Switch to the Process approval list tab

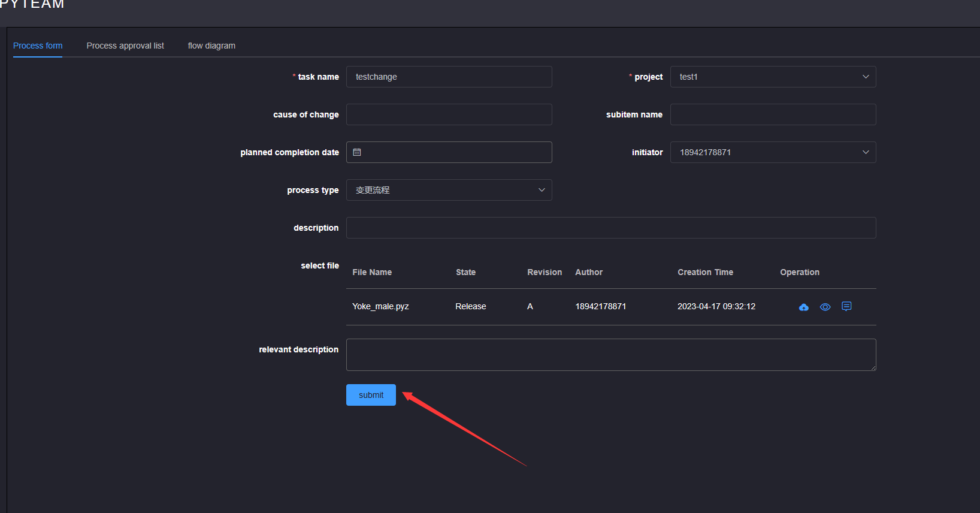pos(125,46)
